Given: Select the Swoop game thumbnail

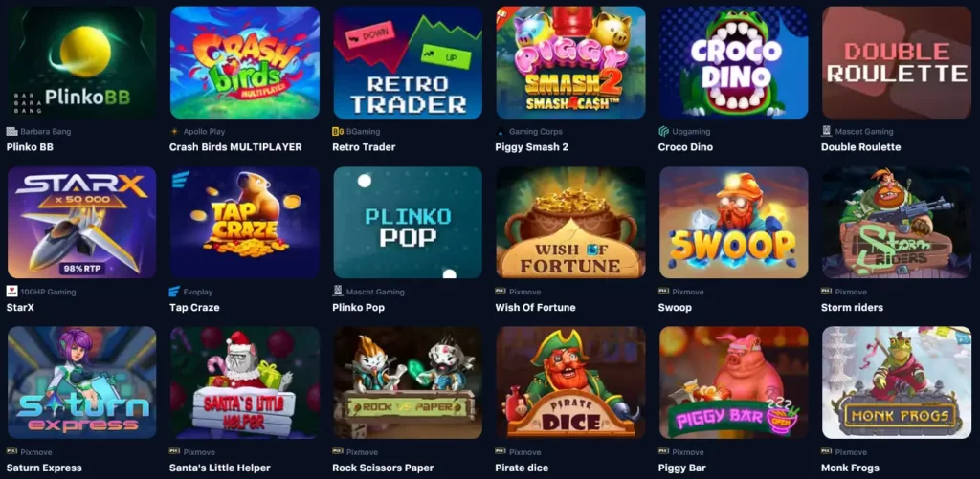Looking at the screenshot, I should 734,223.
